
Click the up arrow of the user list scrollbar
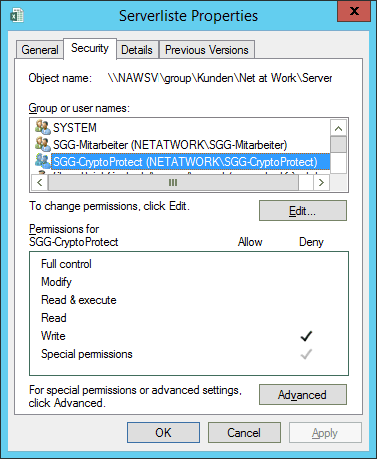(339, 128)
